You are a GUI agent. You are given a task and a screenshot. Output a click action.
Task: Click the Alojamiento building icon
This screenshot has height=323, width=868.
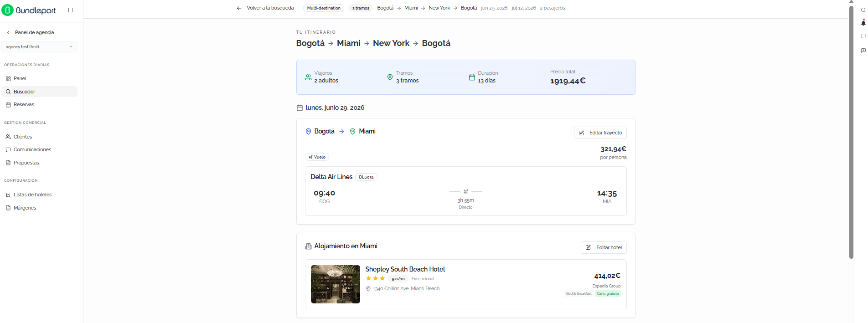click(308, 246)
